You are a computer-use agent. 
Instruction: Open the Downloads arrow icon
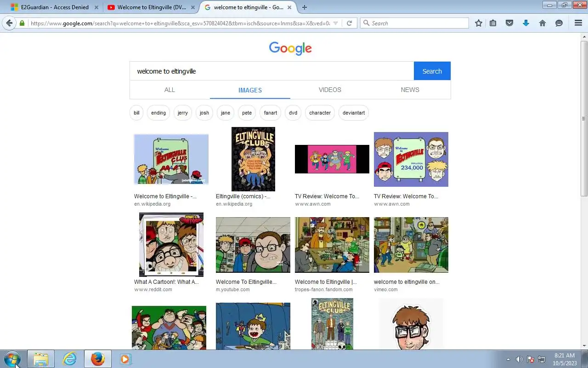(x=526, y=23)
